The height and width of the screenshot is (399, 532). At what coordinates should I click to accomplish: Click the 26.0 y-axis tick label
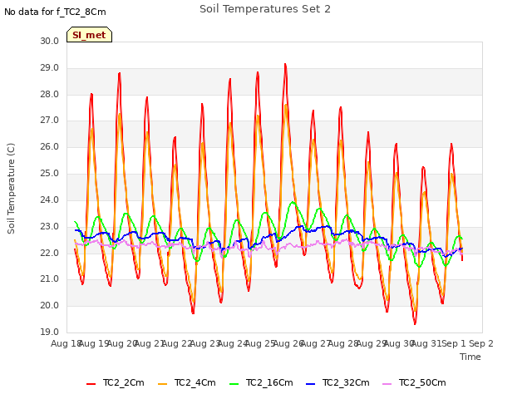50,147
